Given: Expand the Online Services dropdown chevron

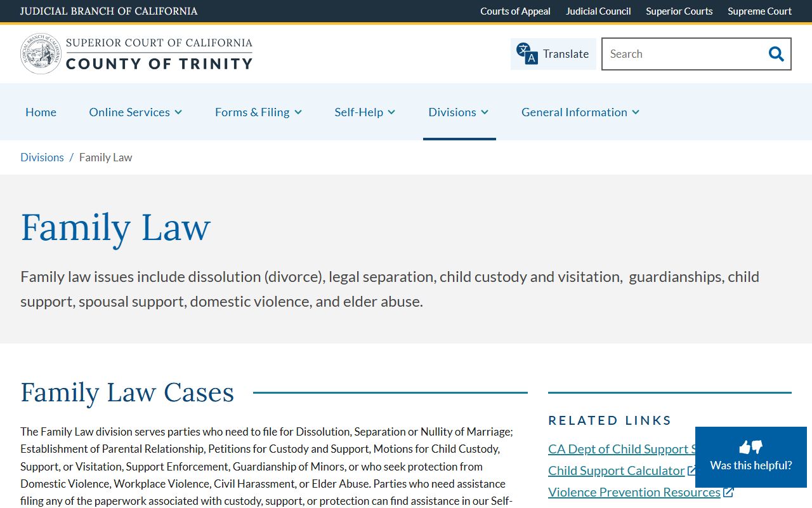Looking at the screenshot, I should click(x=178, y=112).
